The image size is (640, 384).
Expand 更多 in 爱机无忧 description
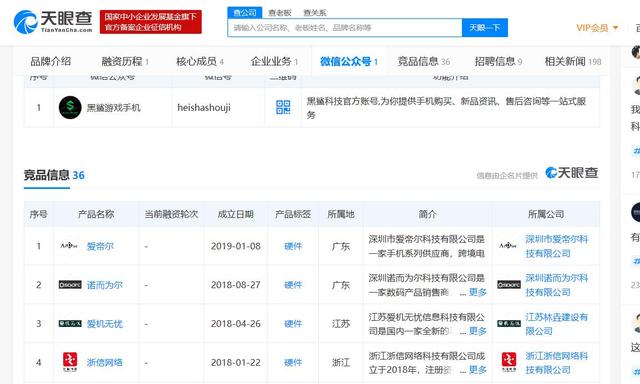[x=478, y=331]
